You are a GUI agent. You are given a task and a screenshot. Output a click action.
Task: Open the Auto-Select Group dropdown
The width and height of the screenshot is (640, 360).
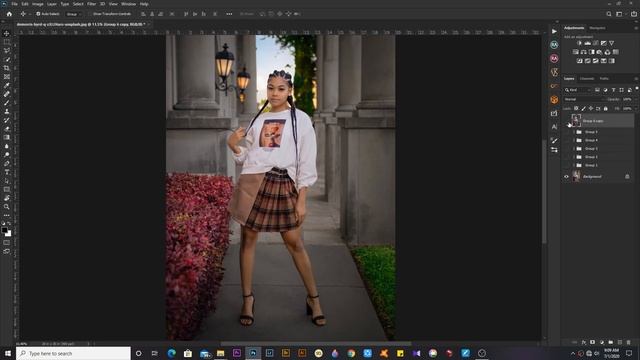73,14
